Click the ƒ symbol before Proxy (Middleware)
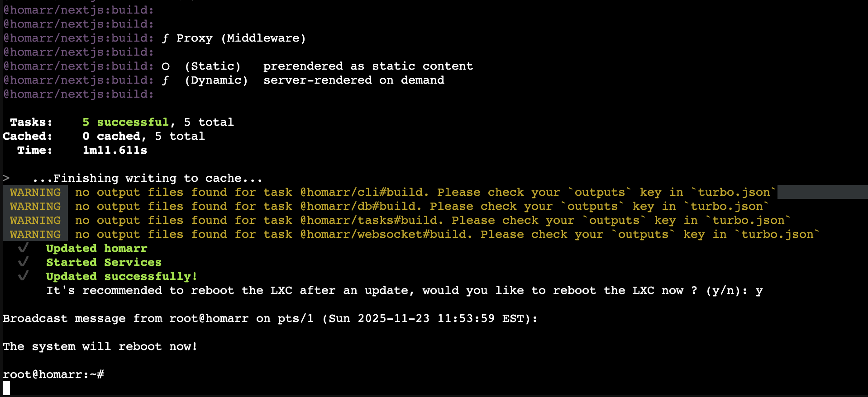Image resolution: width=868 pixels, height=397 pixels. [x=165, y=38]
